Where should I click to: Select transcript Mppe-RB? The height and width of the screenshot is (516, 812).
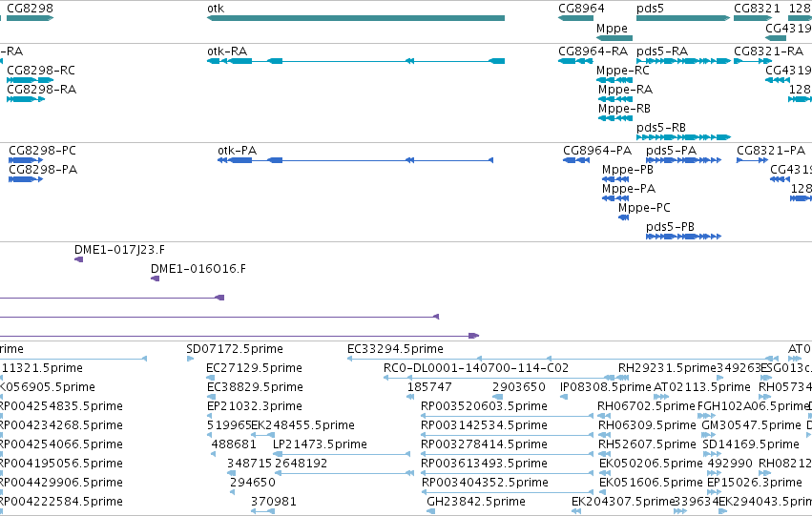pyautogui.click(x=615, y=118)
